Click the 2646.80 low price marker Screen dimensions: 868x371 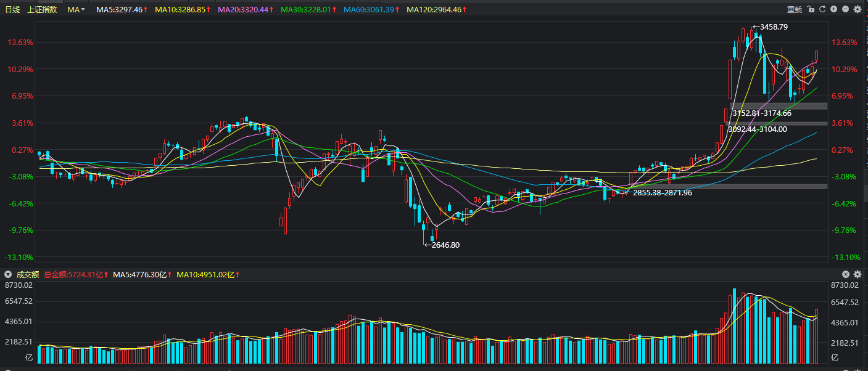click(x=442, y=245)
